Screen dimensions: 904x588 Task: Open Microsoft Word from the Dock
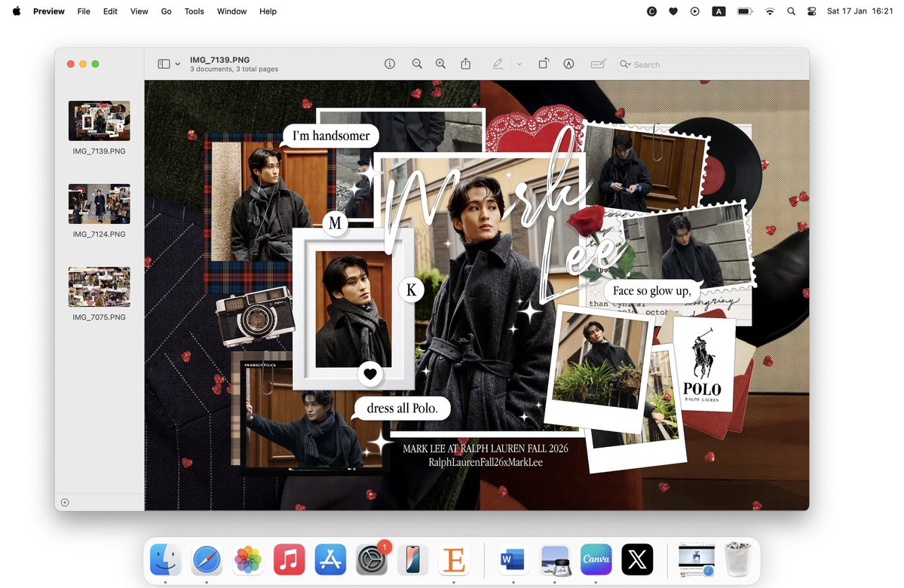click(x=513, y=559)
